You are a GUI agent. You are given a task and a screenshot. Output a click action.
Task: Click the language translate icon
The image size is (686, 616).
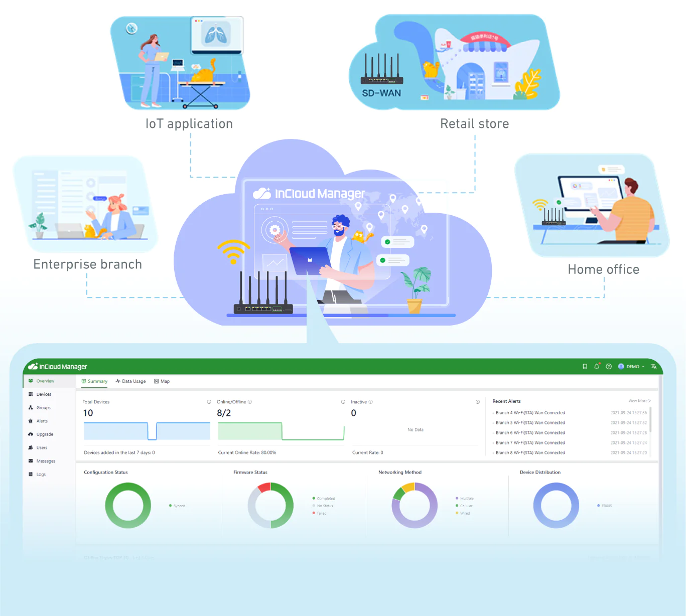coord(653,367)
